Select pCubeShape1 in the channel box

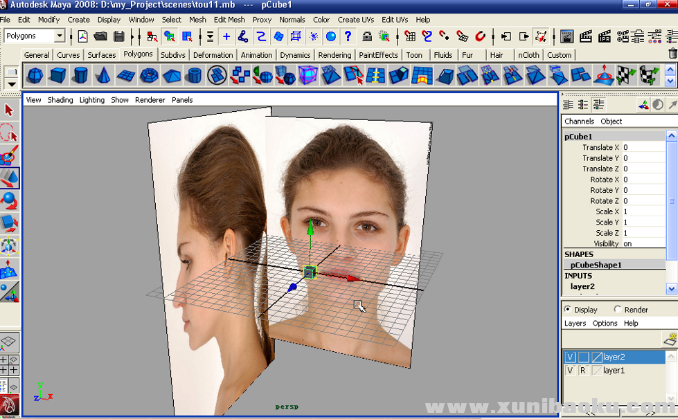point(596,265)
